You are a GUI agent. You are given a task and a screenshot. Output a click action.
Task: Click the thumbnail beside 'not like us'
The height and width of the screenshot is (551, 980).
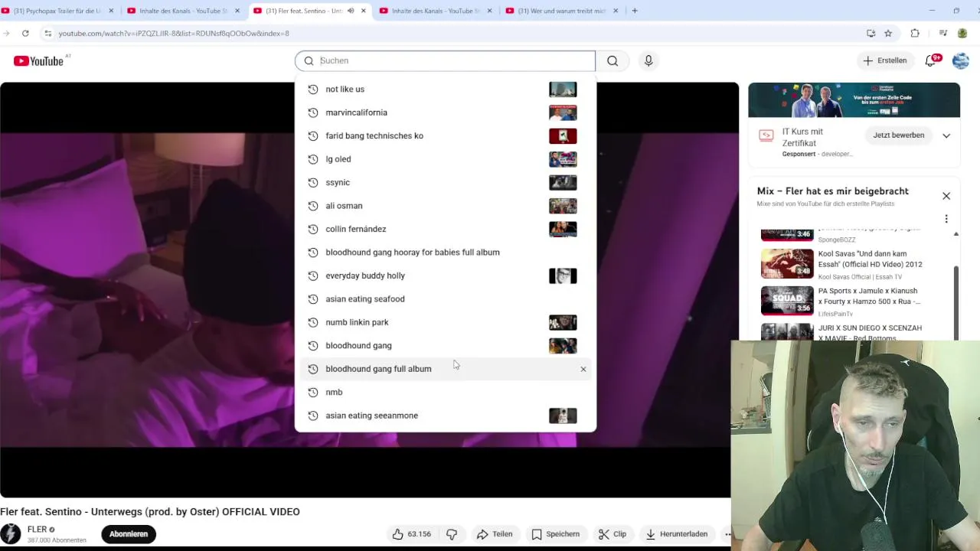[x=563, y=90]
